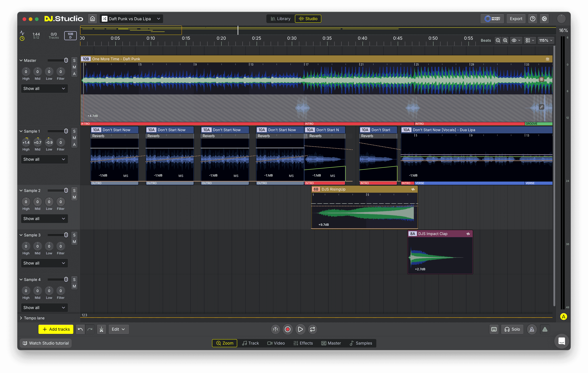Screen dimensions: 588x373
Task: Click the user profile avatar
Action: tap(561, 19)
